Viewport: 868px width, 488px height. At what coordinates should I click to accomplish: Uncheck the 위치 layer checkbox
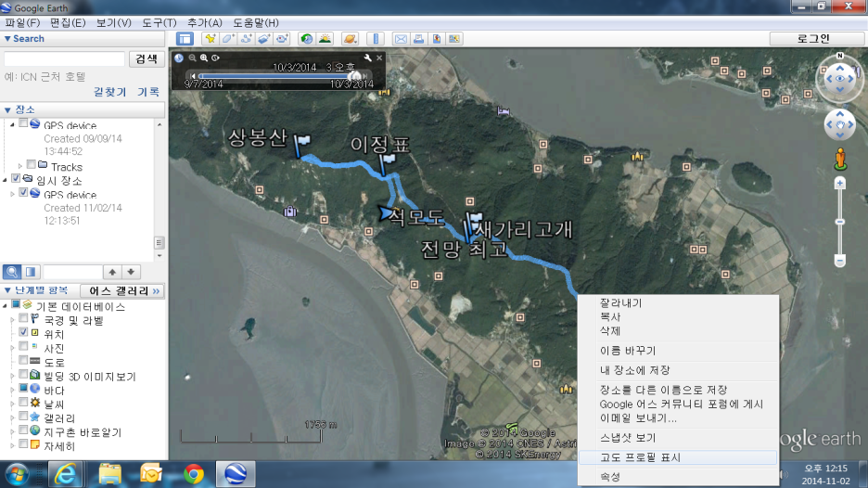coord(23,332)
